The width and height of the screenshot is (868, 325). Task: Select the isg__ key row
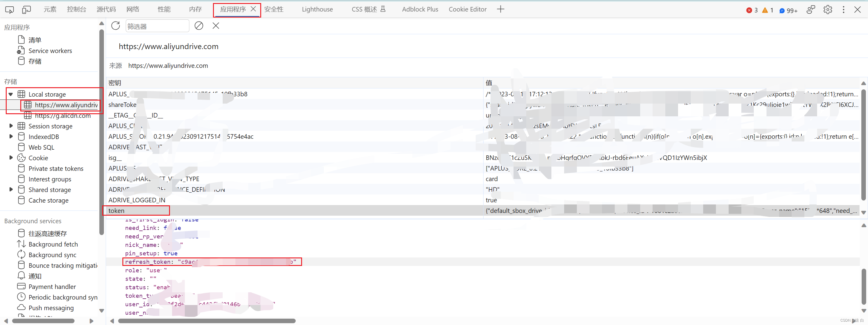[x=483, y=158]
